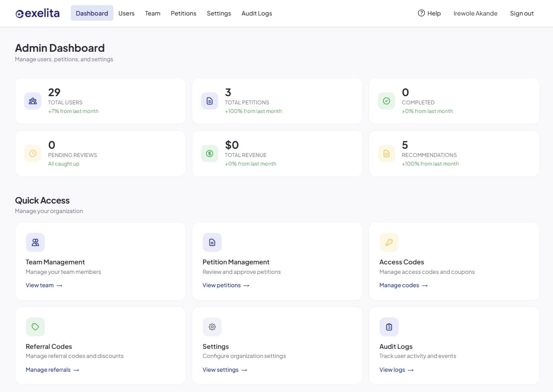The image size is (553, 392).
Task: Click the Referral Codes tag icon
Action: pyautogui.click(x=35, y=326)
